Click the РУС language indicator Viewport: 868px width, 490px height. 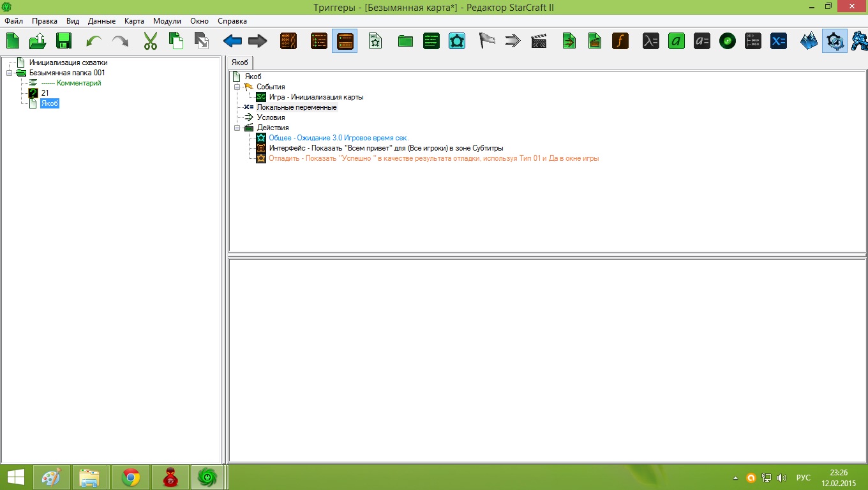(x=804, y=478)
